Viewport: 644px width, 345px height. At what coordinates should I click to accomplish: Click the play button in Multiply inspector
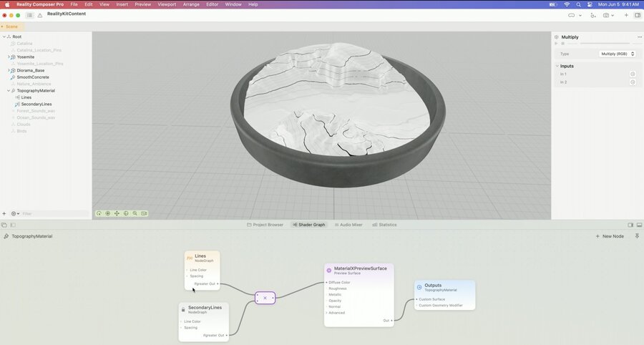click(557, 43)
